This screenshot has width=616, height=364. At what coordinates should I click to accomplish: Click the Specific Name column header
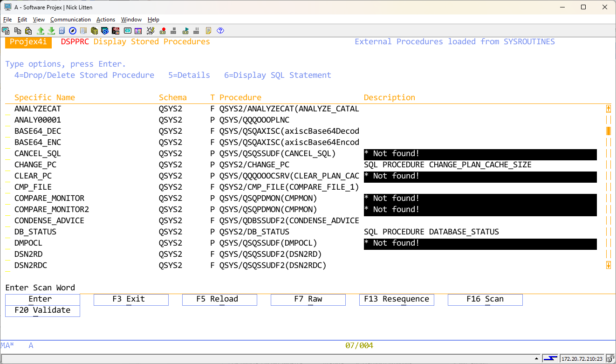click(45, 97)
